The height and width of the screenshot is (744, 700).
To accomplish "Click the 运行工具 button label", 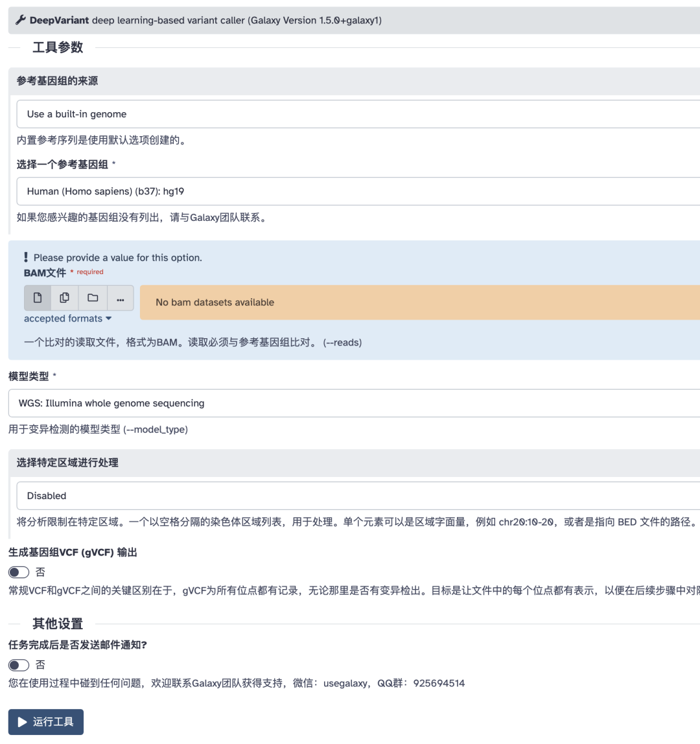I will pos(53,722).
